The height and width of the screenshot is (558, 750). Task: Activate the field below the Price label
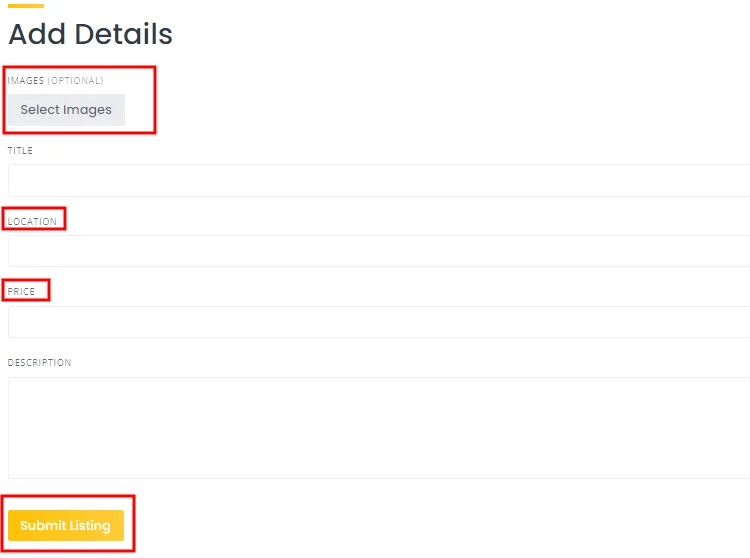click(x=378, y=322)
